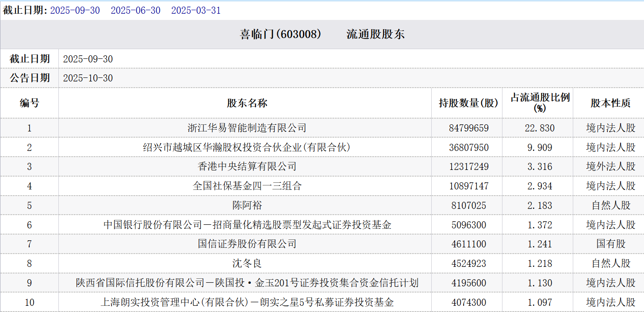Select shareholder 全国社保基金四一三组合
This screenshot has height=312, width=644.
pyautogui.click(x=247, y=186)
